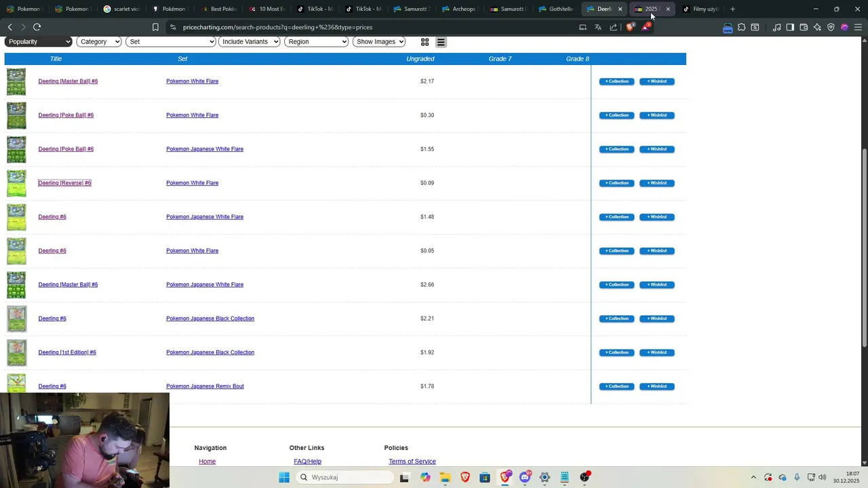Click the $1.92 price cell

coord(427,352)
